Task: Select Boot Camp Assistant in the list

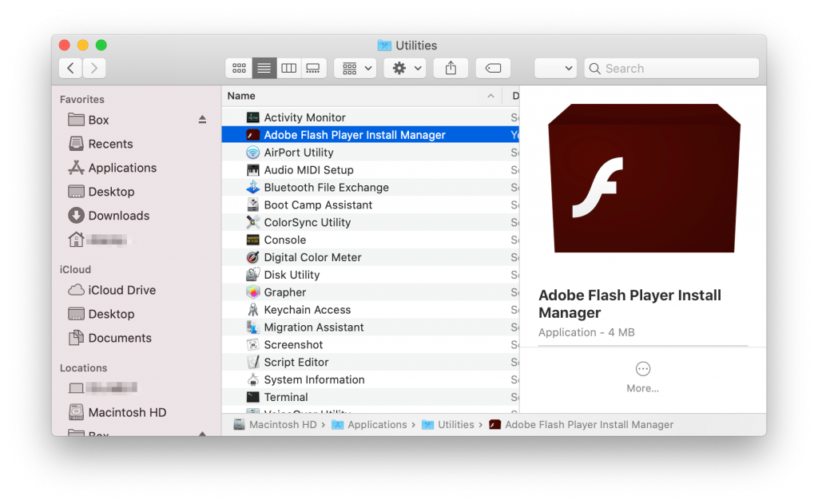Action: click(x=371, y=205)
